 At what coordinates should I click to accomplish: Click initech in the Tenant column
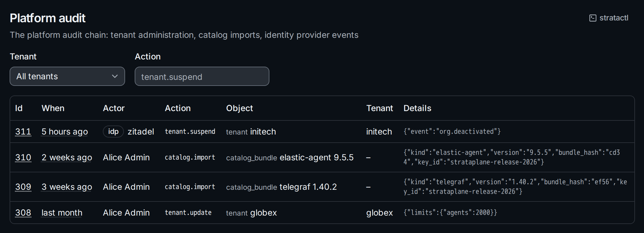379,132
